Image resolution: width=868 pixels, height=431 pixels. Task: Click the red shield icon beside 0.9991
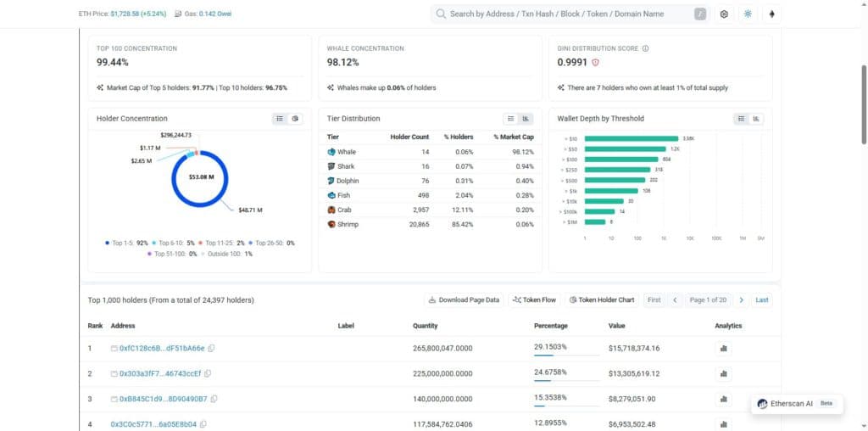click(596, 63)
